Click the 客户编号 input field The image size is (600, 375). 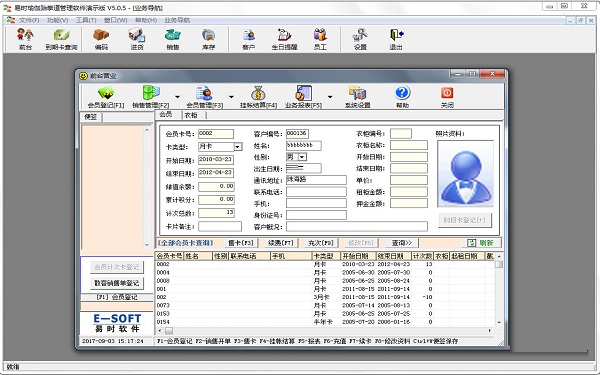click(x=297, y=134)
